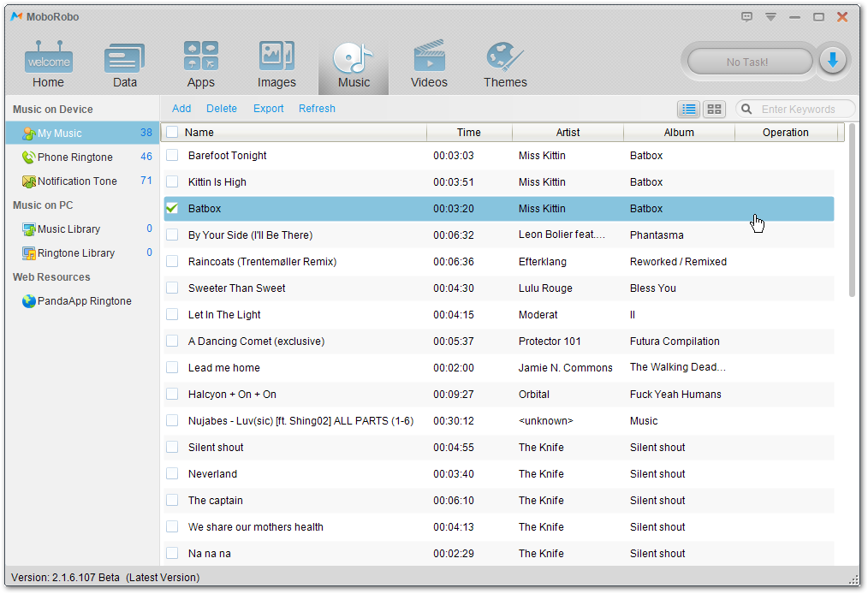The image size is (868, 594).
Task: Select the song name Neverland
Action: coord(212,474)
